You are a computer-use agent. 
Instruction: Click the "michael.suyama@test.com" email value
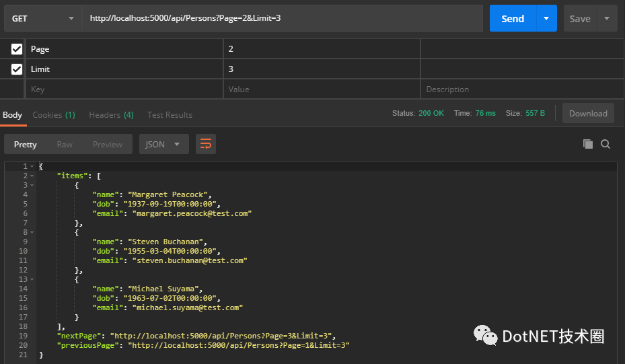(x=187, y=307)
